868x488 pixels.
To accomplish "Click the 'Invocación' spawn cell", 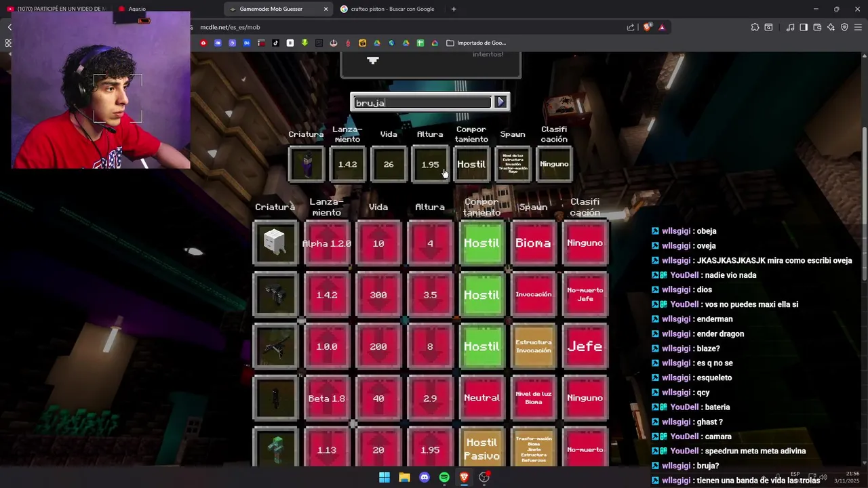I will click(533, 295).
